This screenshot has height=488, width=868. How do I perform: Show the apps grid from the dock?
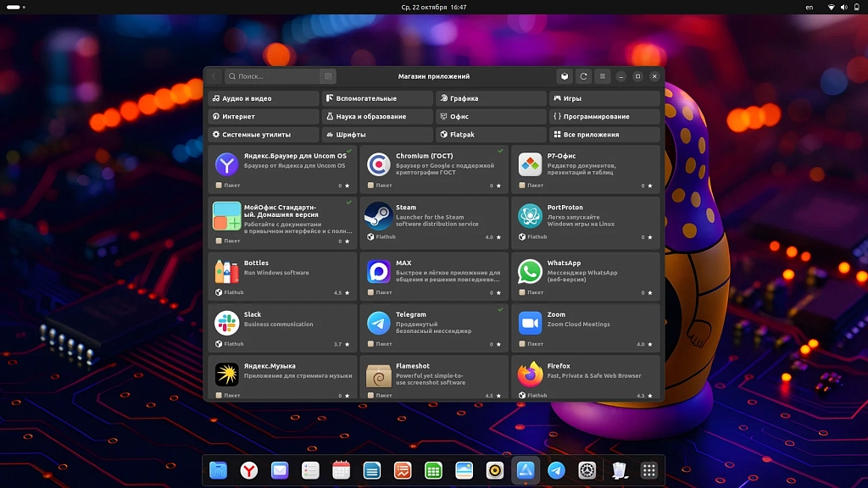tap(649, 470)
